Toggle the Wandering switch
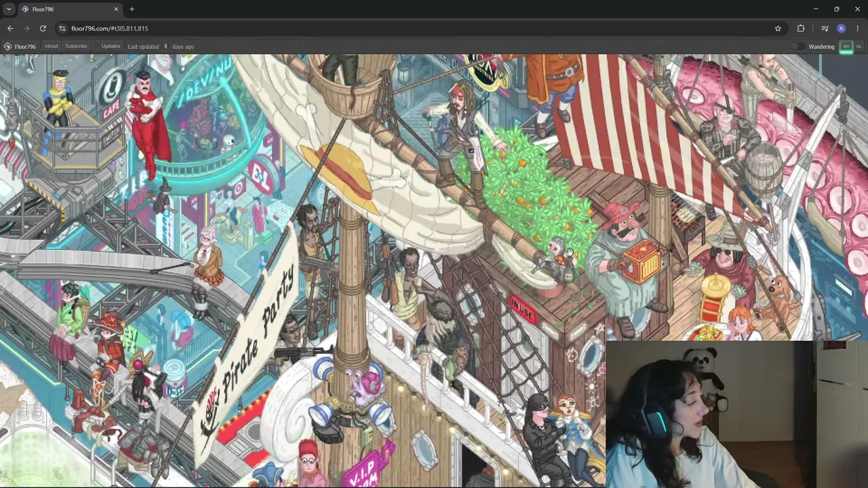This screenshot has height=488, width=868. (x=797, y=47)
